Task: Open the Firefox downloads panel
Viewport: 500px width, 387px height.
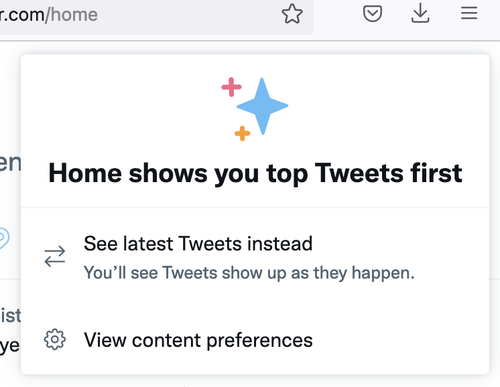Action: click(x=420, y=13)
